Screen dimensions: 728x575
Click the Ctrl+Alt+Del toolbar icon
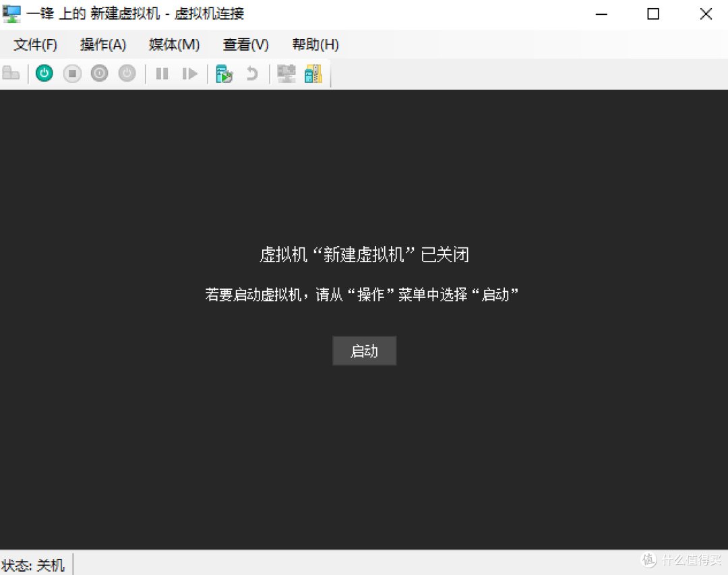[x=11, y=73]
